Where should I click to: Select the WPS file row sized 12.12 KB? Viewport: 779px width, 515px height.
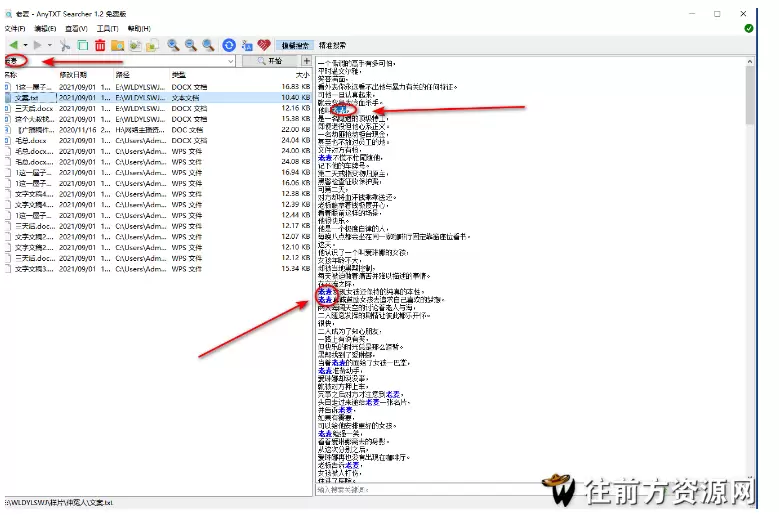(158, 258)
